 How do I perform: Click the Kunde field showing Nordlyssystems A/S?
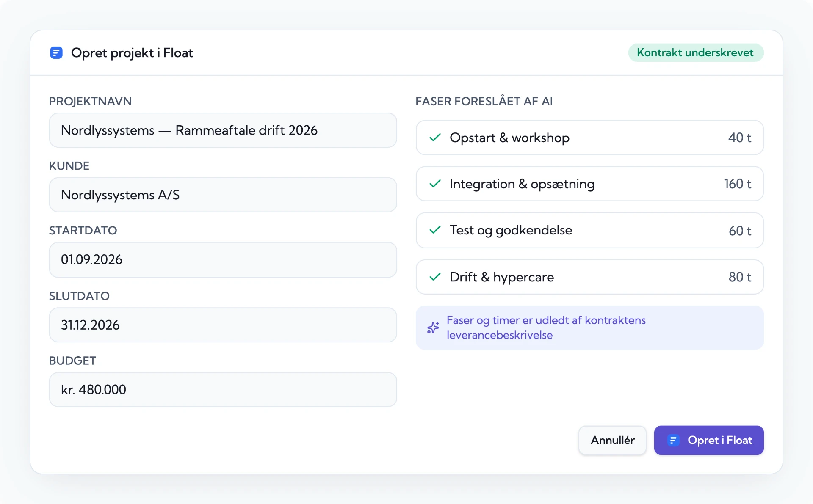click(223, 195)
